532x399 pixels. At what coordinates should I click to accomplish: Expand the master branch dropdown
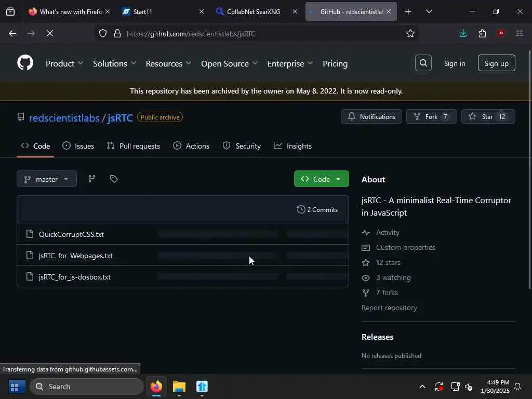pyautogui.click(x=47, y=179)
